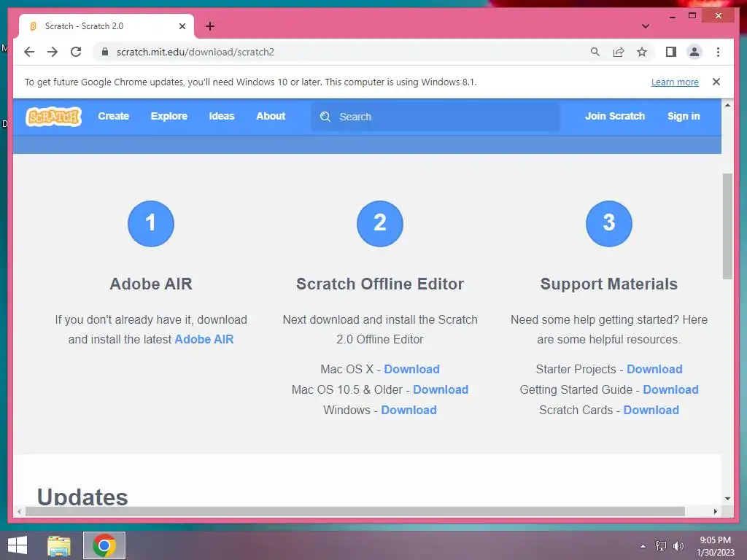Click the address bar URL

click(196, 52)
